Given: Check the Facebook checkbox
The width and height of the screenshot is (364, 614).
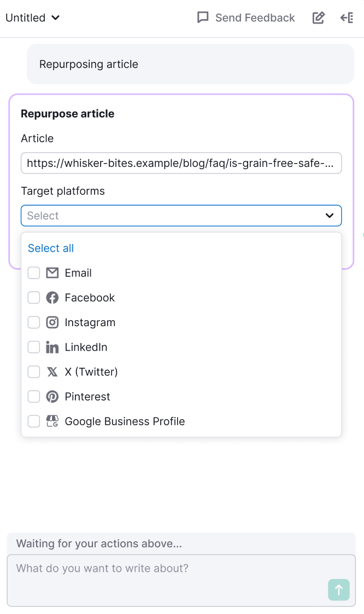Looking at the screenshot, I should (33, 297).
